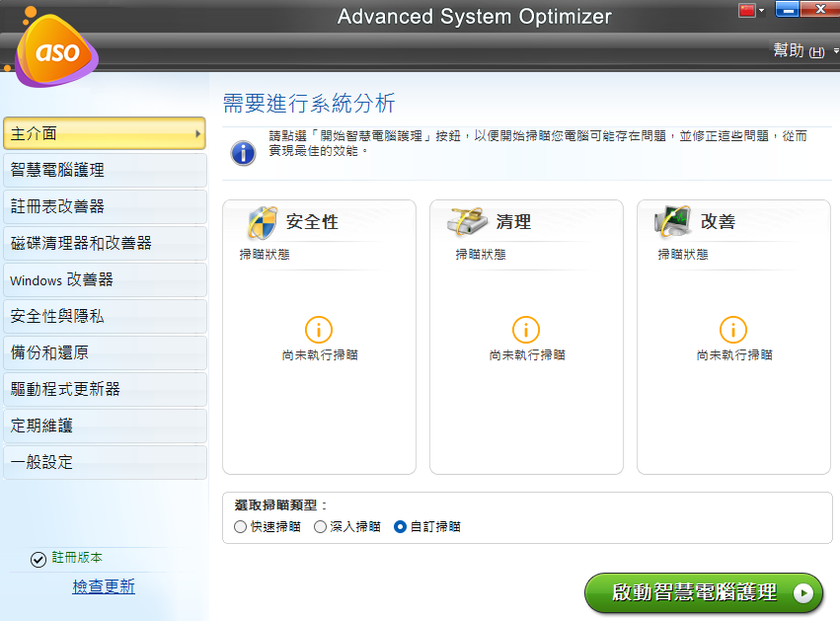Click 掃瞄狀態 label in 安全性 panel
The height and width of the screenshot is (621, 840).
point(265,255)
